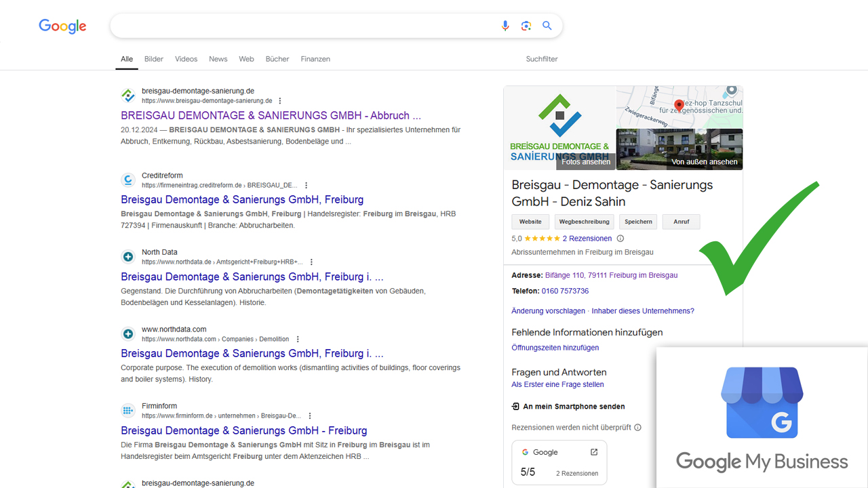Switch to the News tab
Viewport: 868px width, 488px height.
tap(218, 59)
